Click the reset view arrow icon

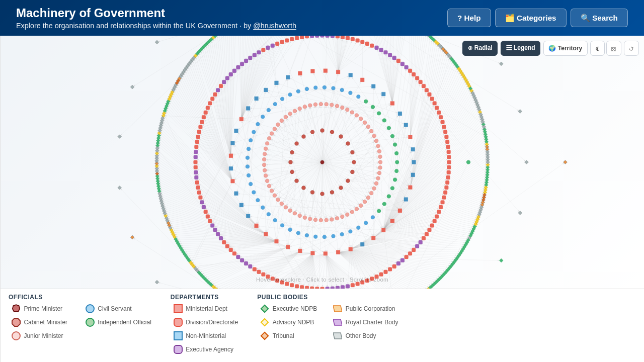pos(631,48)
